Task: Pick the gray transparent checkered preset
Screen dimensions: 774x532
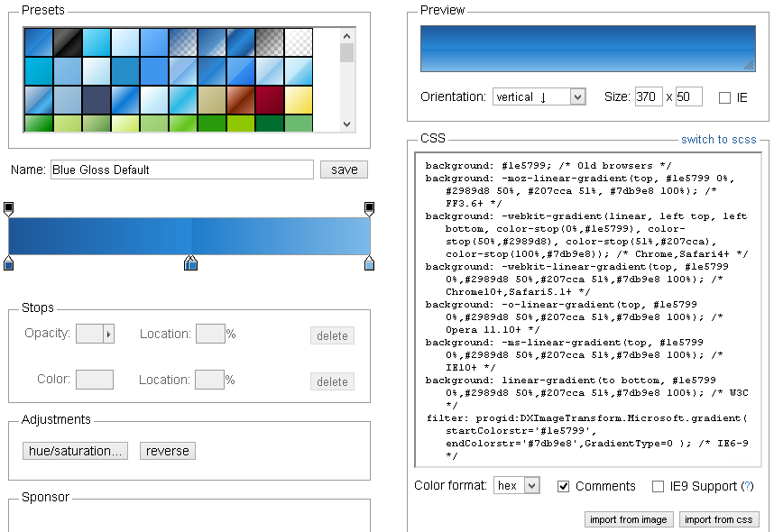Action: click(x=270, y=42)
